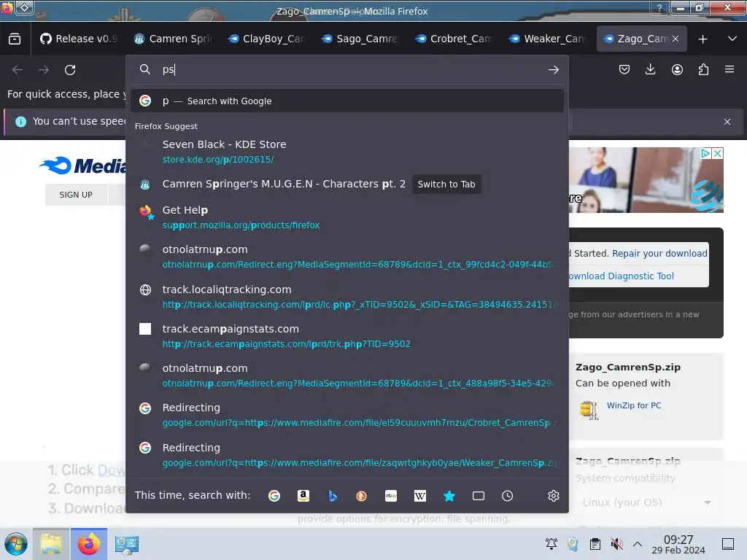
Task: Click the Go arrow in address bar
Action: (553, 70)
